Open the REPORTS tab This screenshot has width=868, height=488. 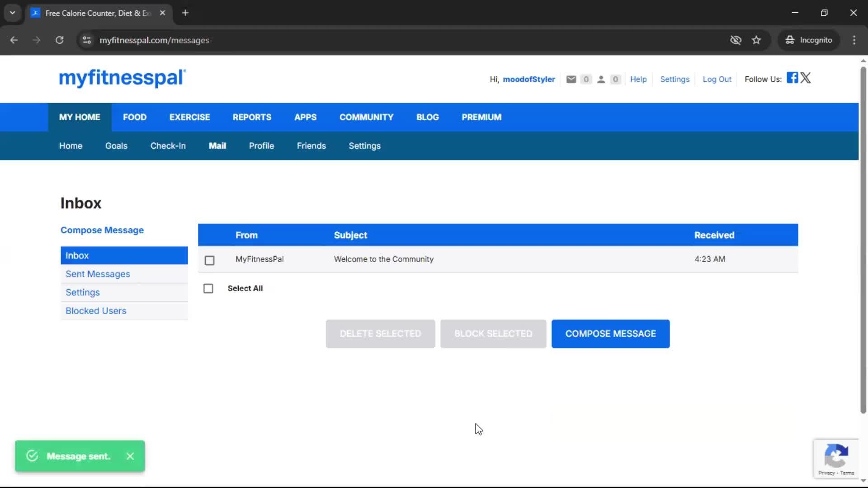252,117
